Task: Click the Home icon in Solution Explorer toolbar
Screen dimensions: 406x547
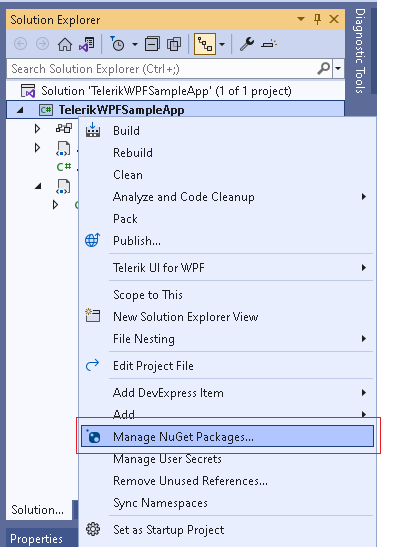Action: (x=65, y=44)
